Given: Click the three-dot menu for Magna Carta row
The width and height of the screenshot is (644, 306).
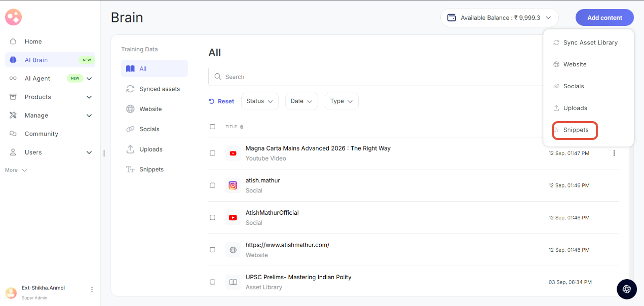Looking at the screenshot, I should coord(614,153).
